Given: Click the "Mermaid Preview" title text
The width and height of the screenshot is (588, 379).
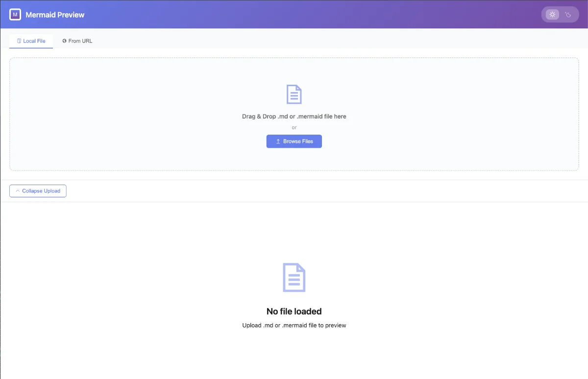Looking at the screenshot, I should 55,15.
